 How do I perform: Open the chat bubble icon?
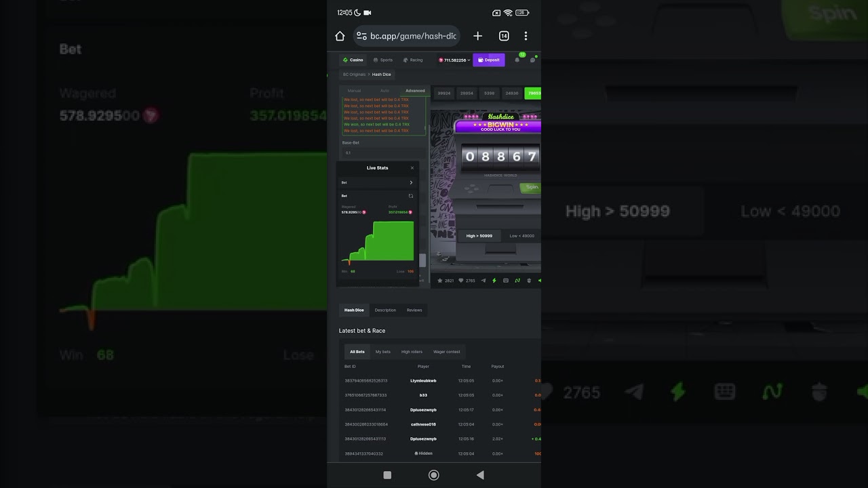(x=532, y=60)
